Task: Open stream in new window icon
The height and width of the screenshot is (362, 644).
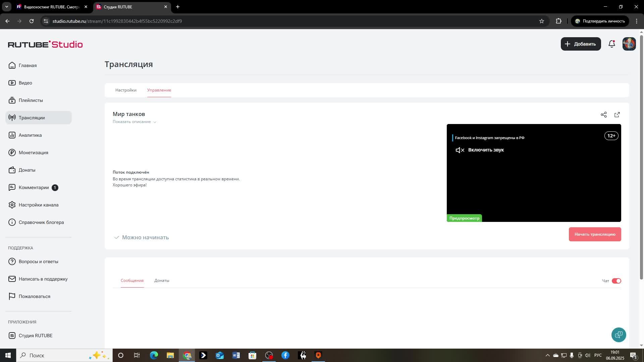Action: pyautogui.click(x=617, y=115)
